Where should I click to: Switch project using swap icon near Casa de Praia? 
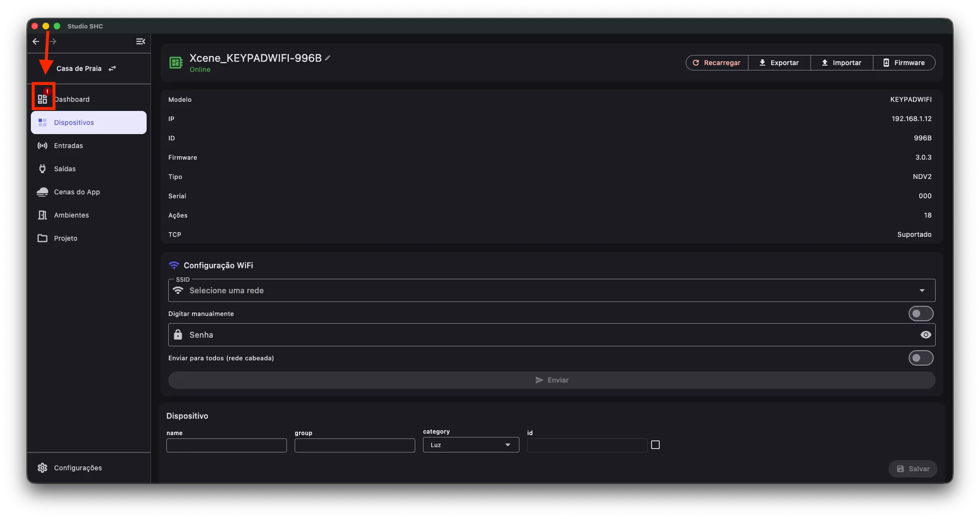pyautogui.click(x=112, y=68)
